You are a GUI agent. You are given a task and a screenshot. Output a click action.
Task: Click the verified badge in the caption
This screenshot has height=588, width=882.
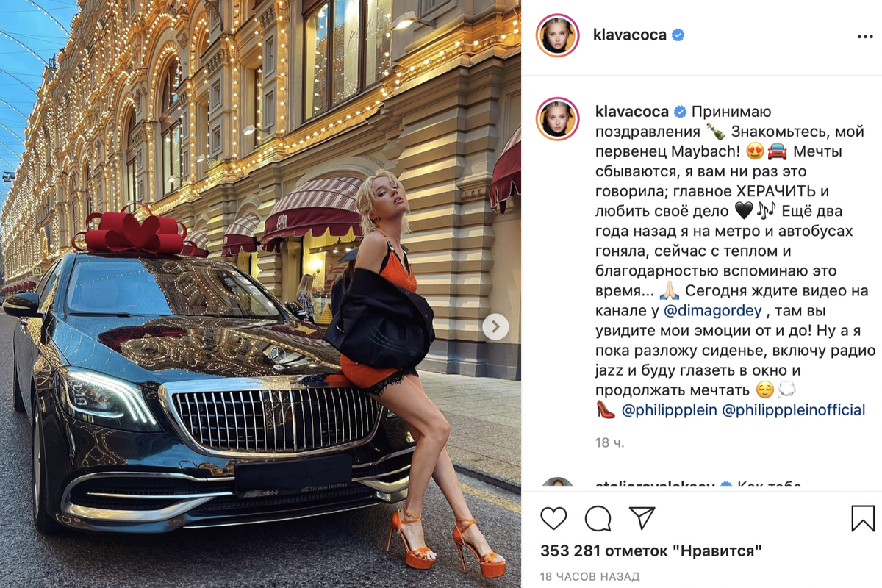tap(680, 112)
